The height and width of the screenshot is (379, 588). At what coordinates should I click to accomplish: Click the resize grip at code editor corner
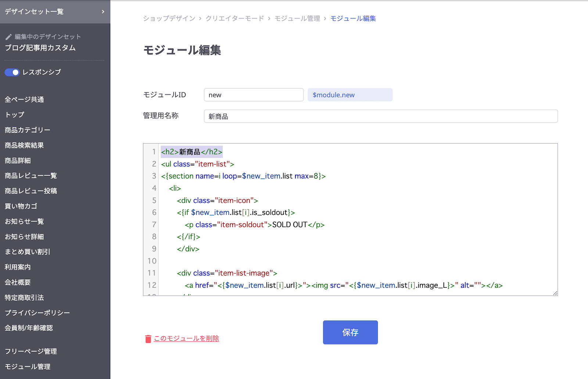pos(555,293)
